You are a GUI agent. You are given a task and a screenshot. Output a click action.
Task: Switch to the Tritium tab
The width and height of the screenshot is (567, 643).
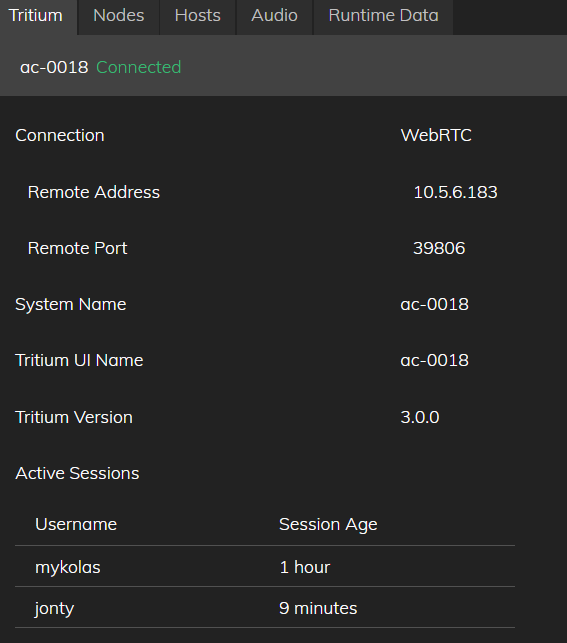pyautogui.click(x=36, y=16)
